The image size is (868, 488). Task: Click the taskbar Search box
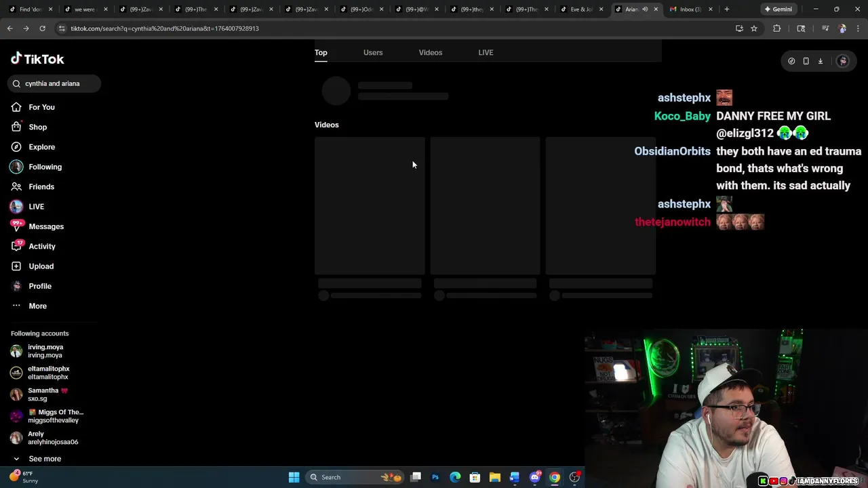355,477
